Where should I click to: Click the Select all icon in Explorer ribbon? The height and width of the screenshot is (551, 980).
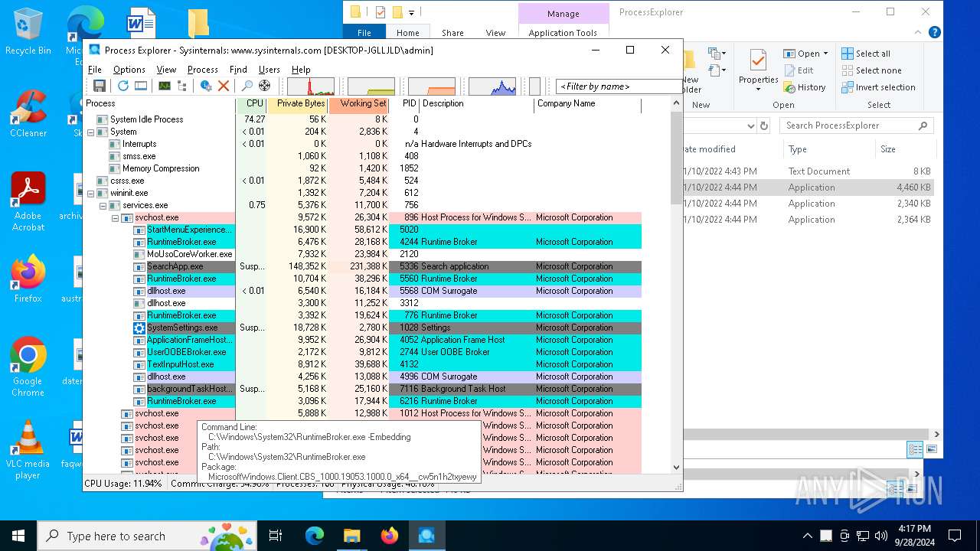848,54
